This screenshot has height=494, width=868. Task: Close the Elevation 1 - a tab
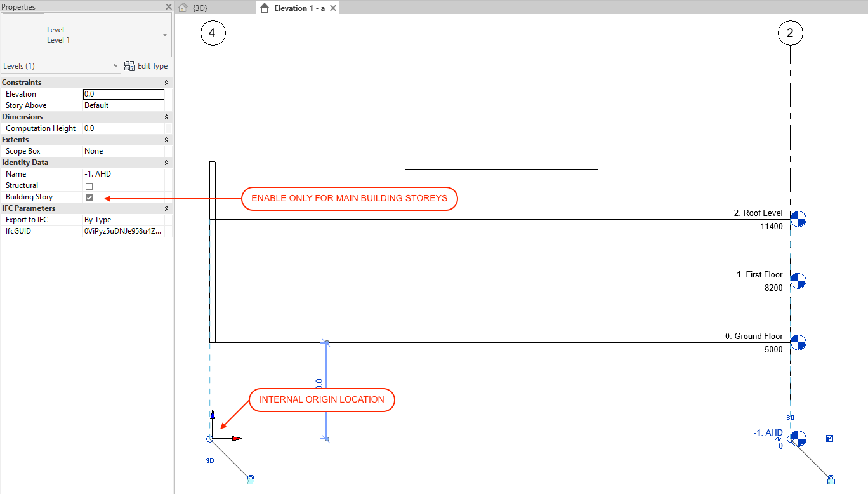pos(332,8)
